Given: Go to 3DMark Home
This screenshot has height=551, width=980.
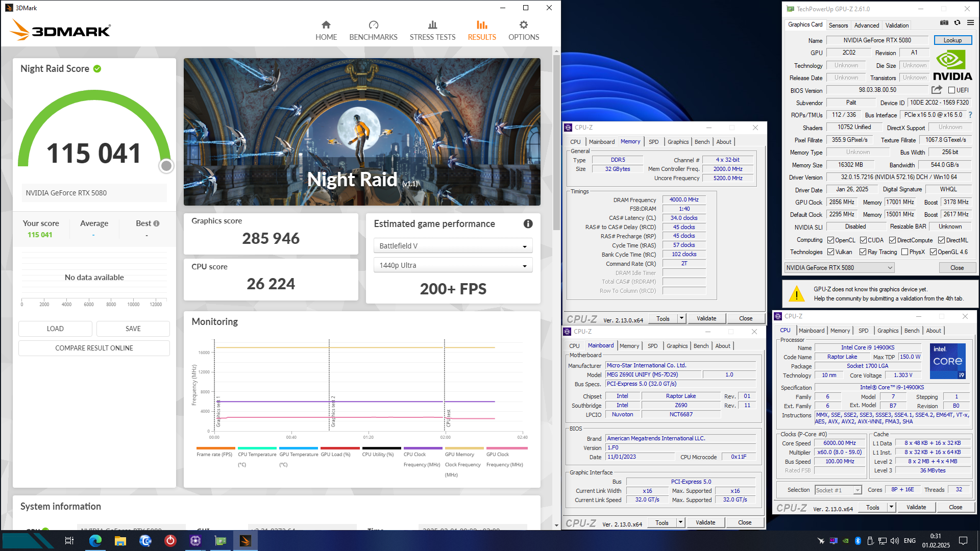Looking at the screenshot, I should tap(326, 31).
